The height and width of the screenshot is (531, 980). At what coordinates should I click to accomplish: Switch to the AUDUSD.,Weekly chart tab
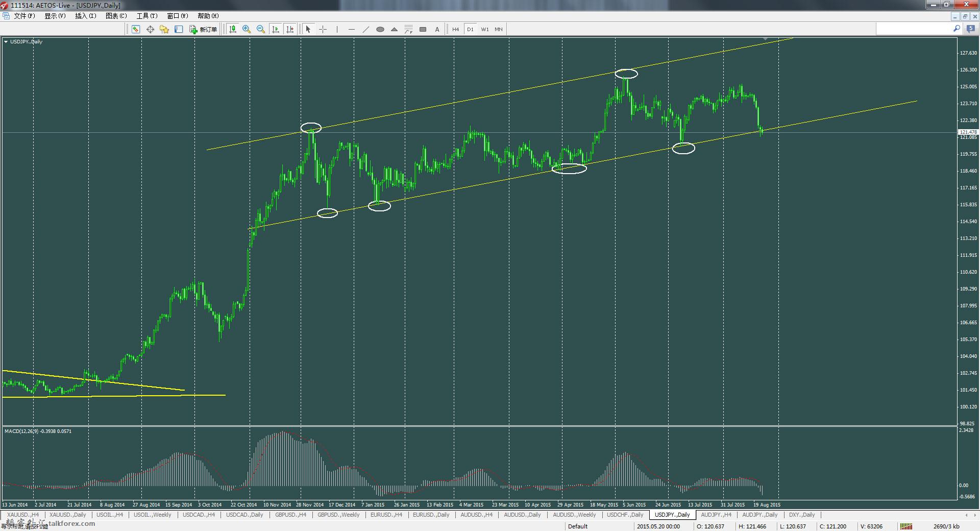coord(574,515)
